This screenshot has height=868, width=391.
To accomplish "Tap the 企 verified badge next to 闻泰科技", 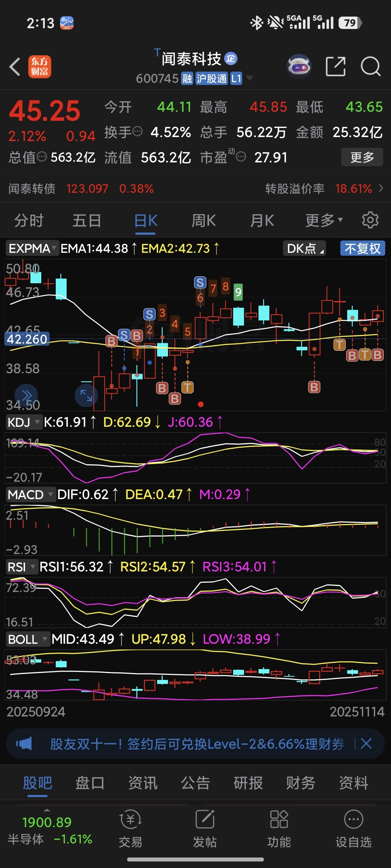I will [231, 59].
